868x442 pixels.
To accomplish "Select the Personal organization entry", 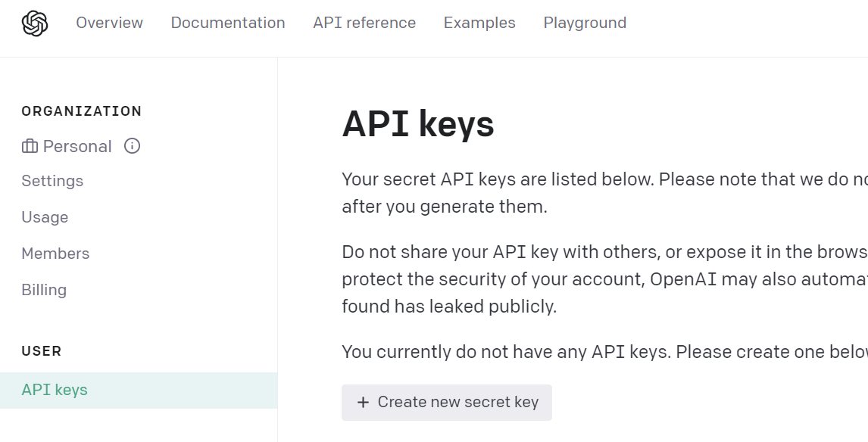I will [x=77, y=147].
